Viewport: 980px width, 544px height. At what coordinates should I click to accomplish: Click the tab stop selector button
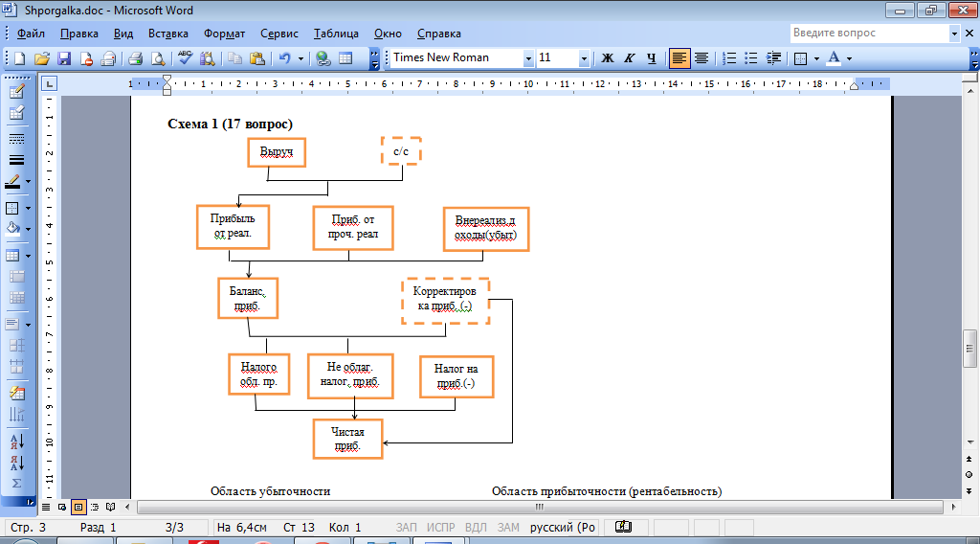[50, 83]
